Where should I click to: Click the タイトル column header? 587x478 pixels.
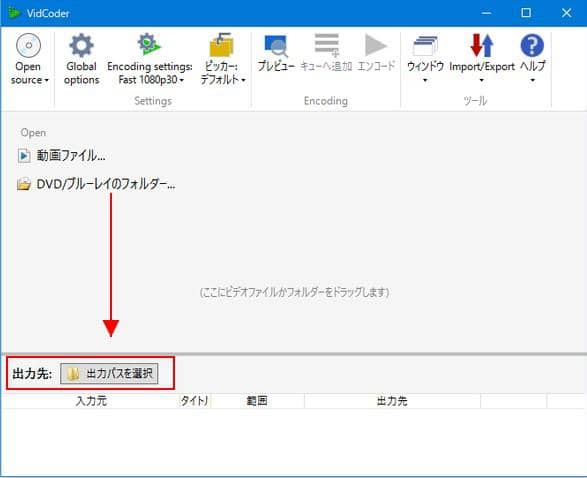coord(195,401)
